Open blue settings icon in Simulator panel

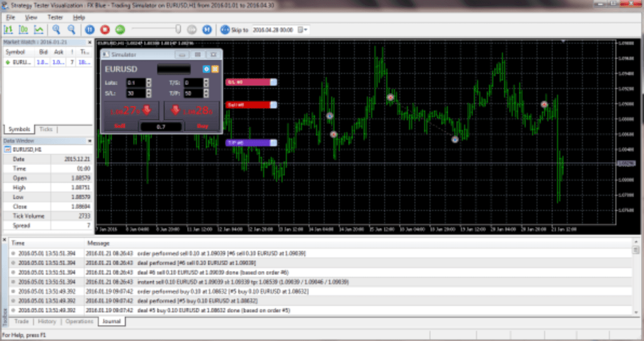point(206,69)
